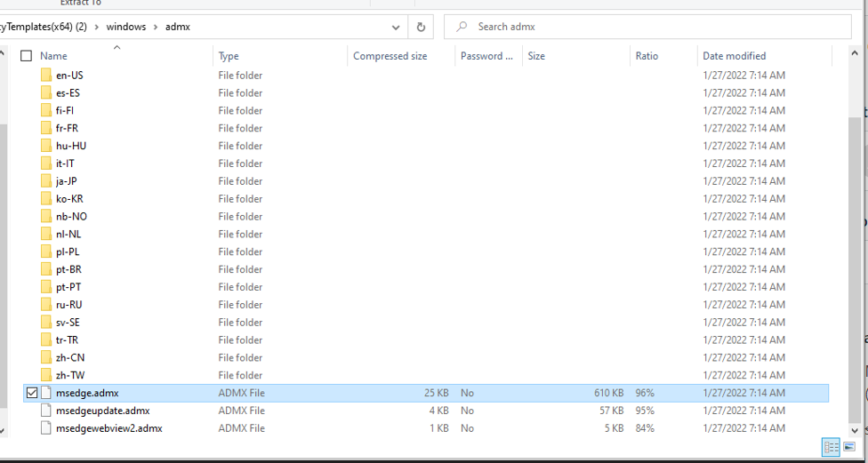The width and height of the screenshot is (868, 463).
Task: Click the 84% ratio cell
Action: 645,428
